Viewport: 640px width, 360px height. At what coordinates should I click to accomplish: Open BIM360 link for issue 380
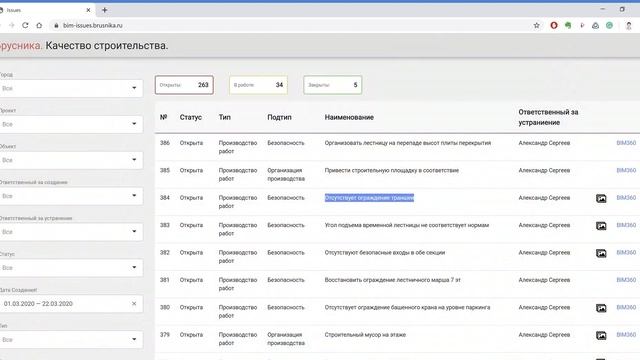(626, 307)
